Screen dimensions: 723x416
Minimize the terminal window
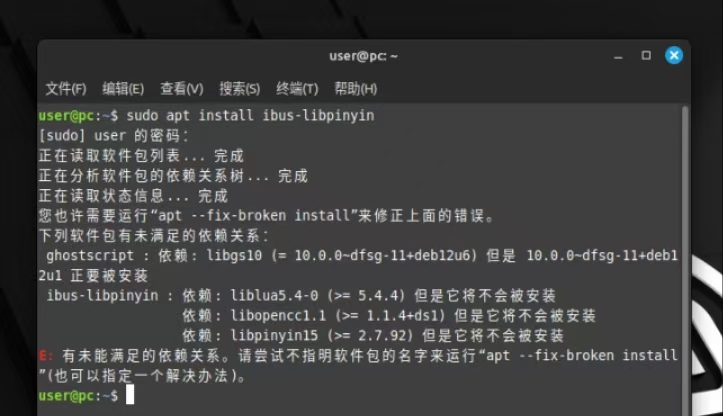point(618,56)
